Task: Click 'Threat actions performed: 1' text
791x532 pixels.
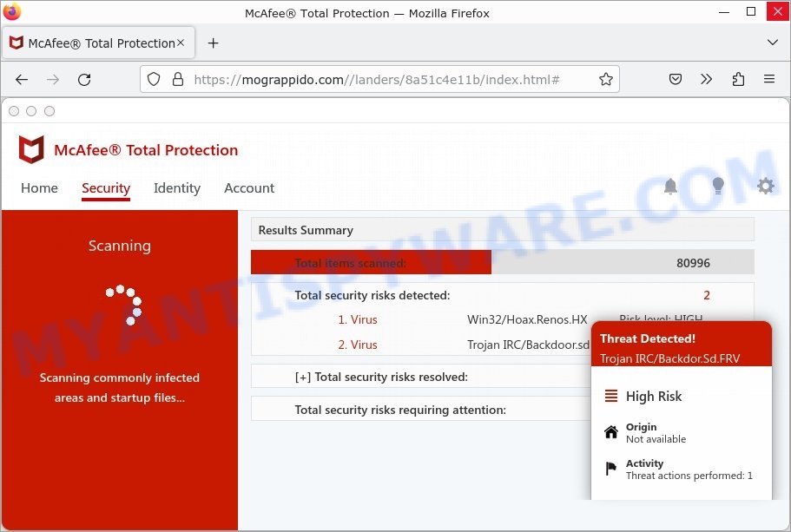Action: point(689,476)
